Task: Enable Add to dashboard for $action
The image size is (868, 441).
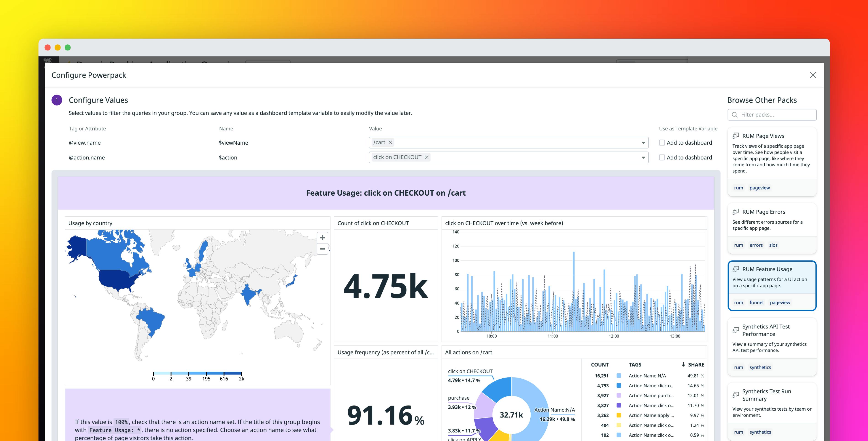Action: point(662,157)
